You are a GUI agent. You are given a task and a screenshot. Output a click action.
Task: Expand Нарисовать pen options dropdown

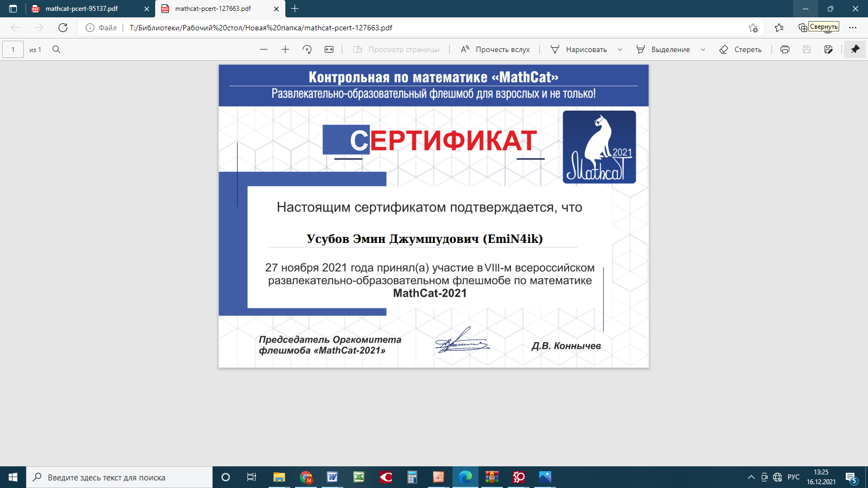[x=620, y=49]
